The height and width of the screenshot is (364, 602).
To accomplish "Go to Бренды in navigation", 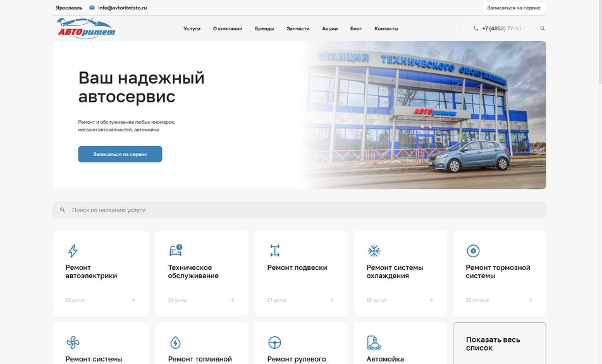I will [x=264, y=28].
